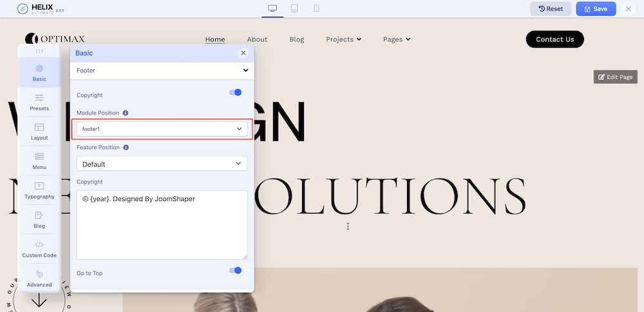Select the Typography icon in sidebar

(x=39, y=186)
